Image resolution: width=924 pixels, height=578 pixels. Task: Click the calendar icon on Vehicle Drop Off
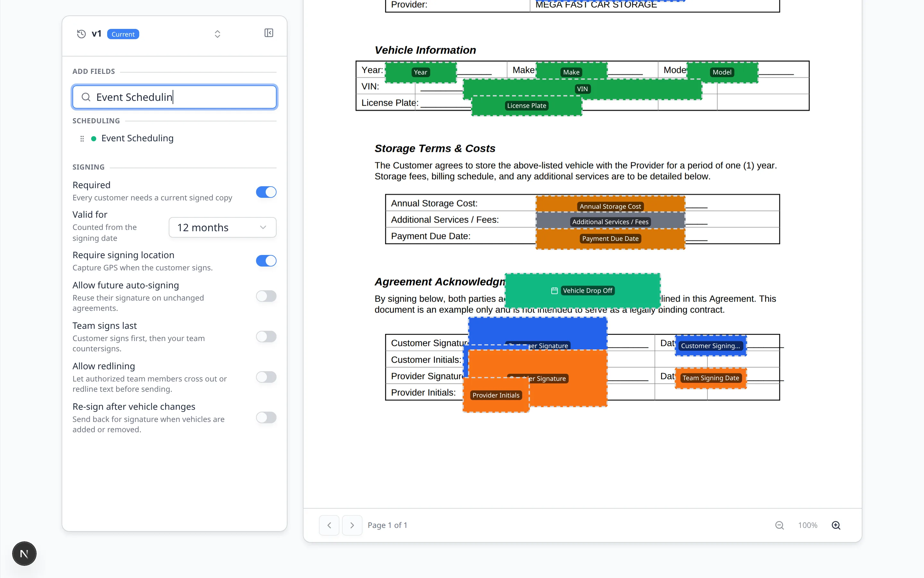[554, 291]
